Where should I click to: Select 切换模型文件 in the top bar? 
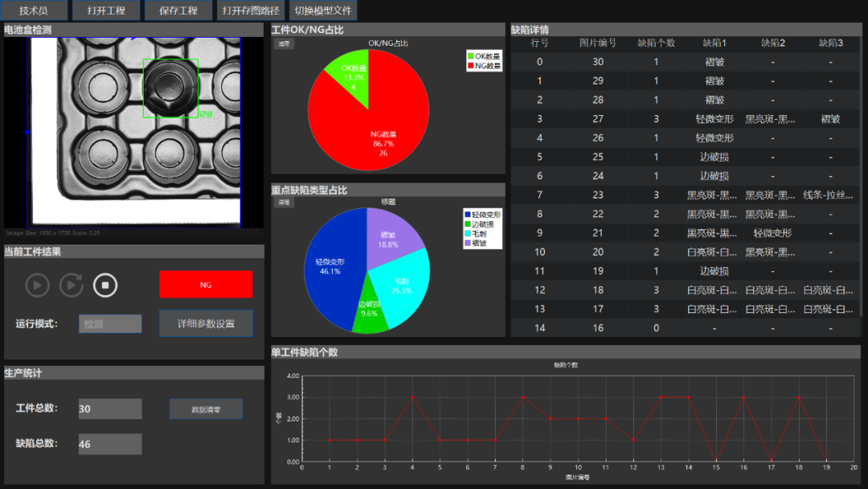click(322, 10)
